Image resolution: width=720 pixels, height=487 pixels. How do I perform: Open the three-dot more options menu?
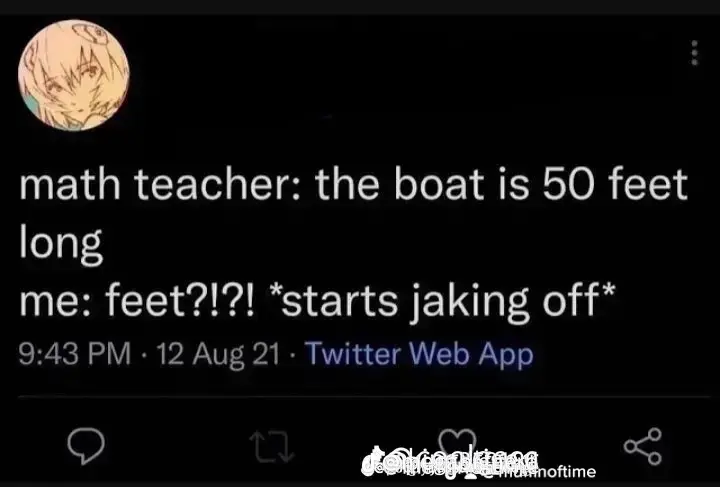(695, 53)
